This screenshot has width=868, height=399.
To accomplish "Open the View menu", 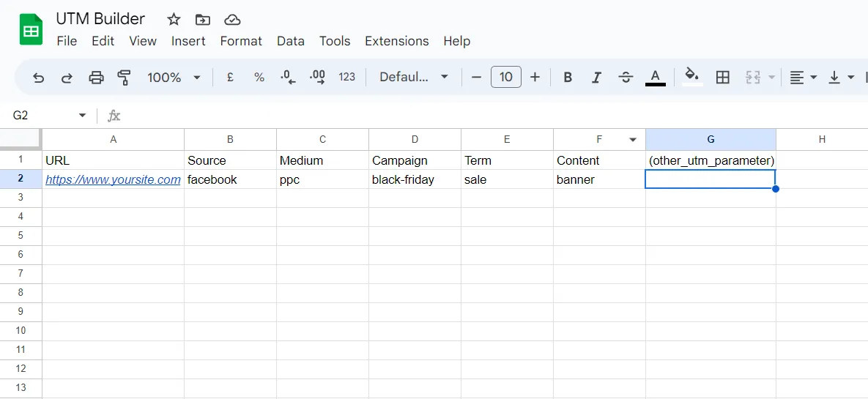I will tap(143, 41).
